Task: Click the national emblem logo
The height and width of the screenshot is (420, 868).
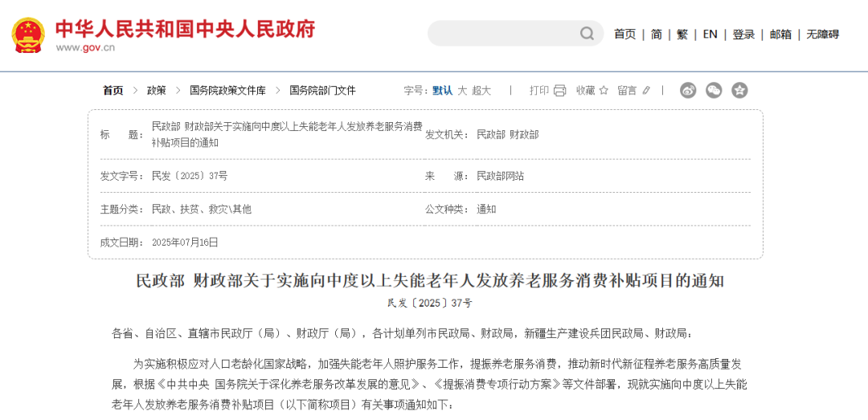Action: pyautogui.click(x=29, y=34)
